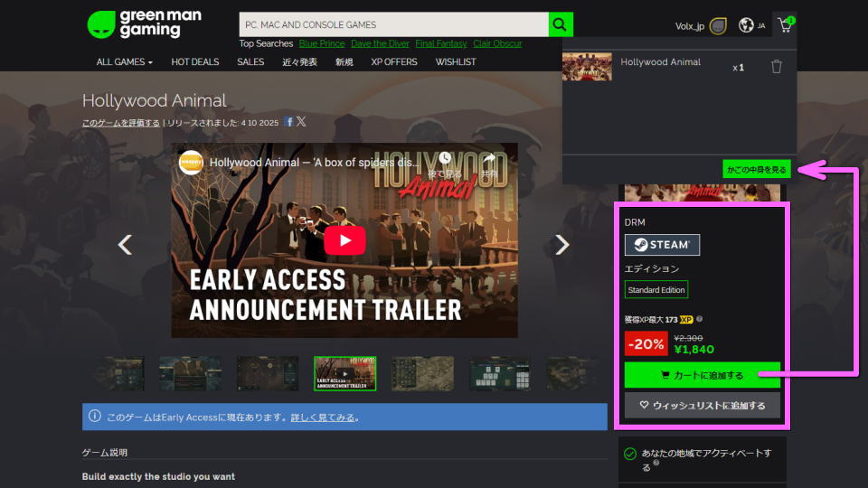The image size is (868, 488).
Task: Click the ¥1,840 price
Action: 694,349
